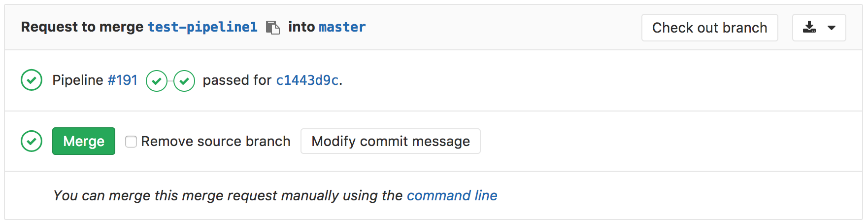Enable the Remove source branch checkbox

point(131,142)
